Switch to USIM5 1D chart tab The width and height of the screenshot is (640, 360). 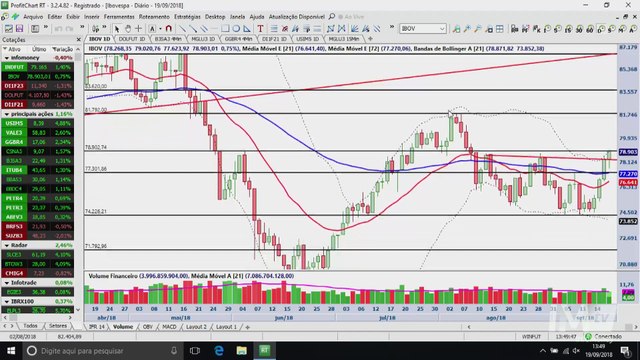(307, 39)
